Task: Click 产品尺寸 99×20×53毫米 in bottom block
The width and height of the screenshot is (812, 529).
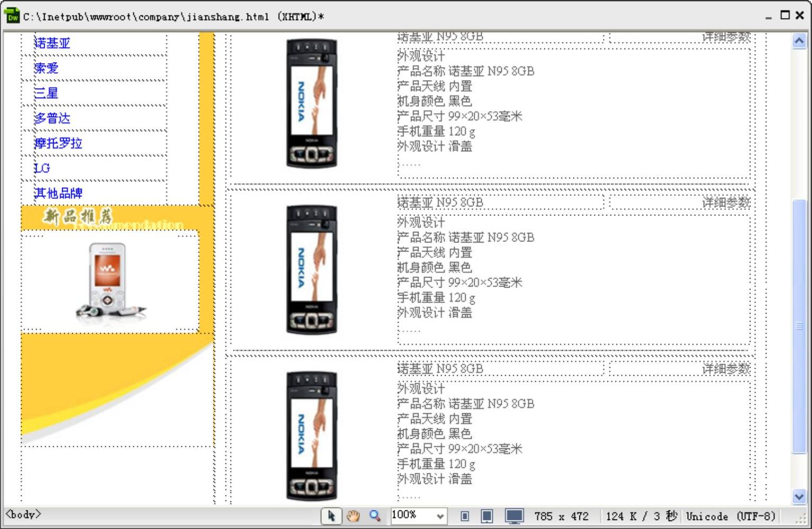Action: (460, 449)
